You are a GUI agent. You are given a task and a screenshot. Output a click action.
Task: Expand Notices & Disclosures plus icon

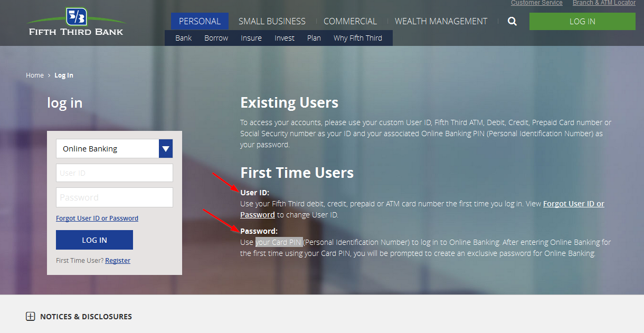(x=31, y=317)
